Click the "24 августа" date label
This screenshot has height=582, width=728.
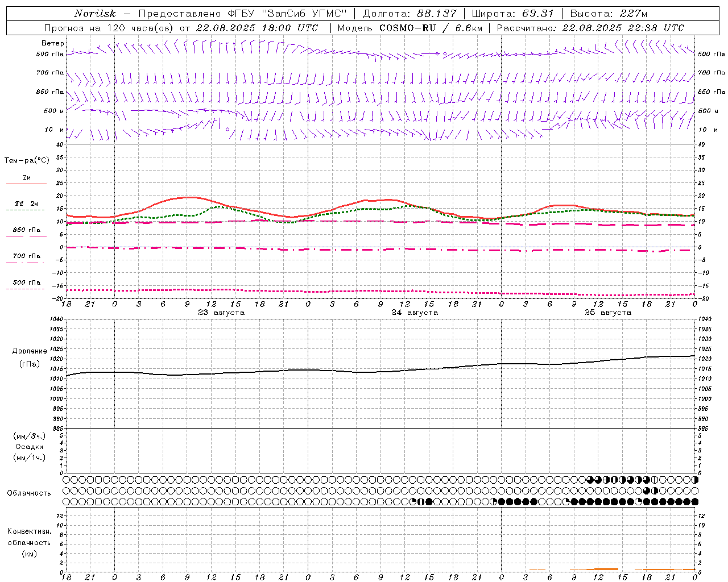coord(415,313)
